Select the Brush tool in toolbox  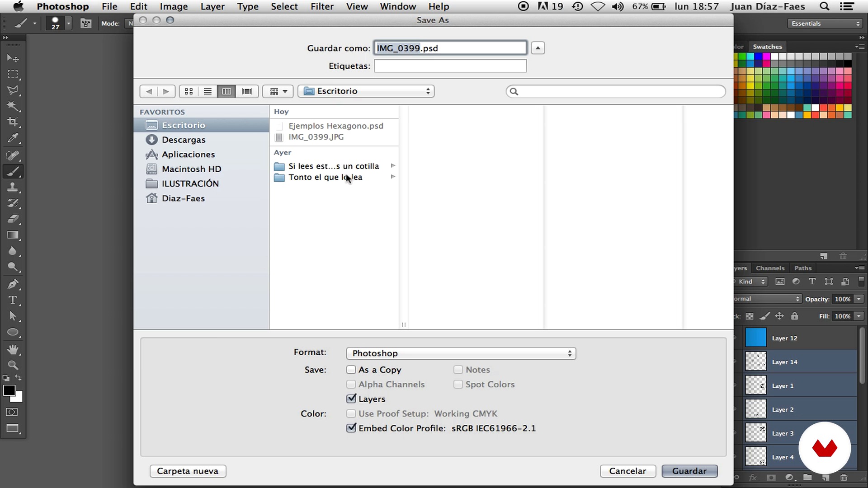[13, 171]
